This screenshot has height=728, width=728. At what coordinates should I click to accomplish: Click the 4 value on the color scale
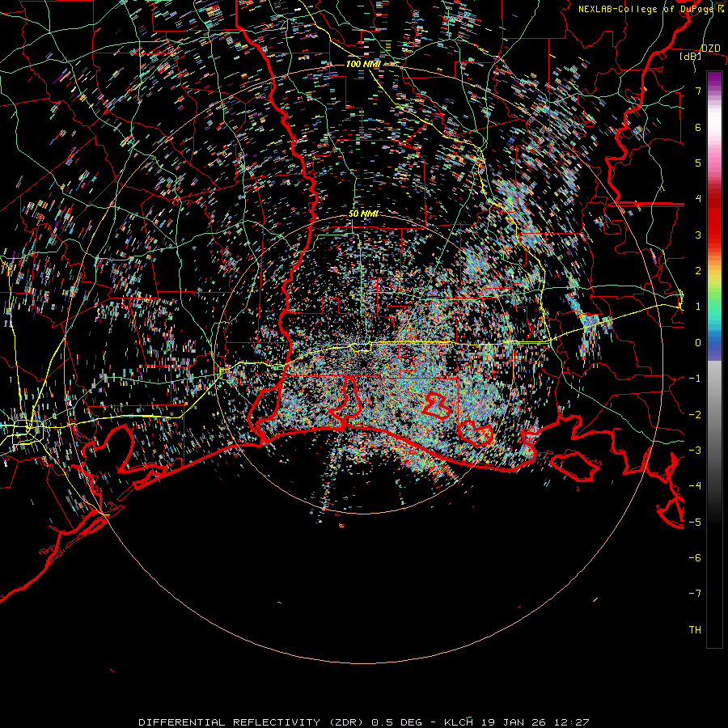698,199
